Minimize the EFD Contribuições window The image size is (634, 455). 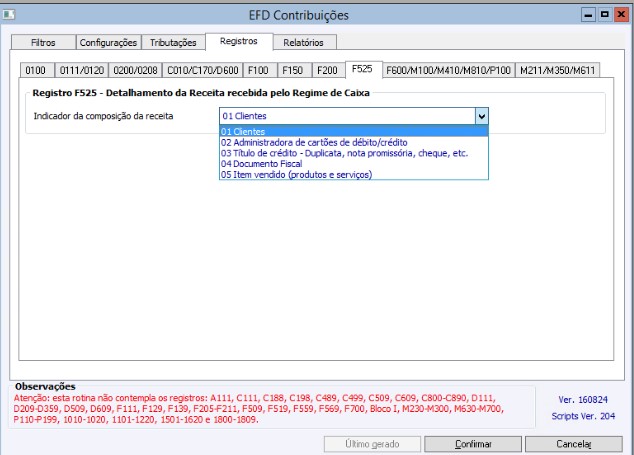[588, 15]
